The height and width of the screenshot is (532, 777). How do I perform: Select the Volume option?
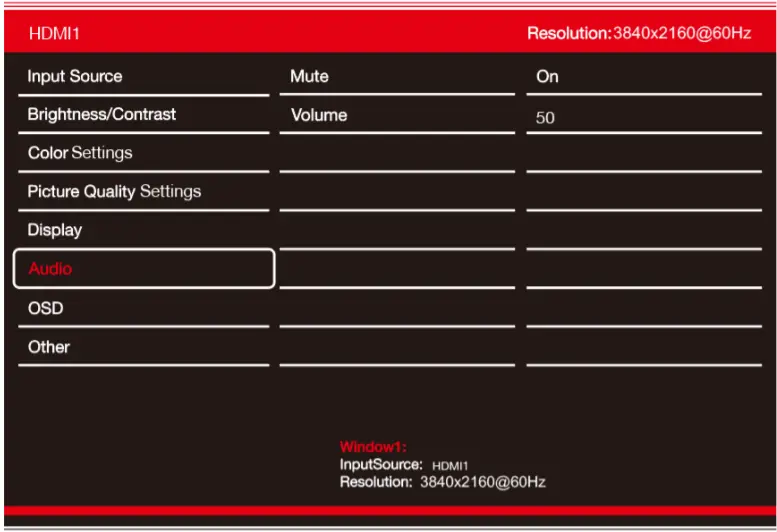(x=397, y=115)
